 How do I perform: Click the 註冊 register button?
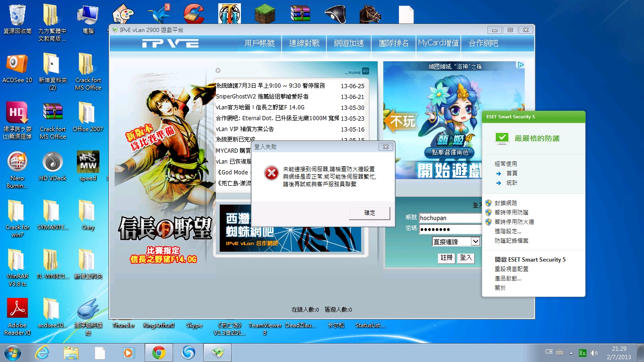pyautogui.click(x=446, y=258)
